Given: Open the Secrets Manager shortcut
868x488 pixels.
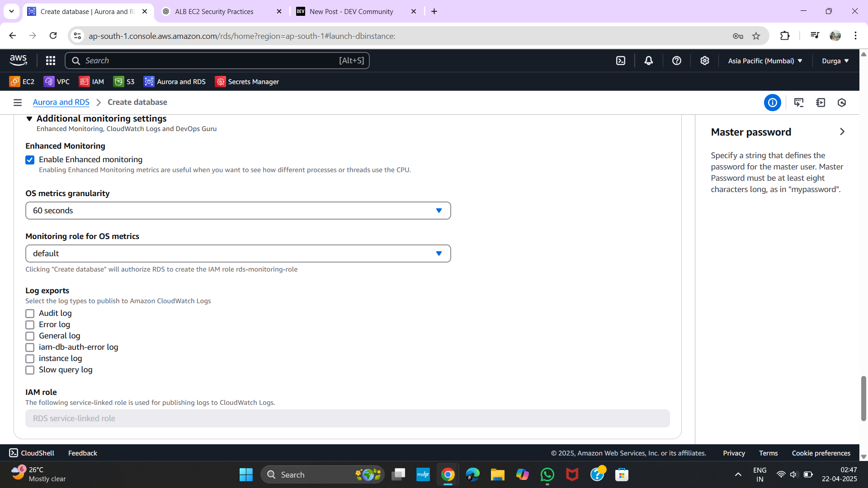Looking at the screenshot, I should pyautogui.click(x=247, y=82).
